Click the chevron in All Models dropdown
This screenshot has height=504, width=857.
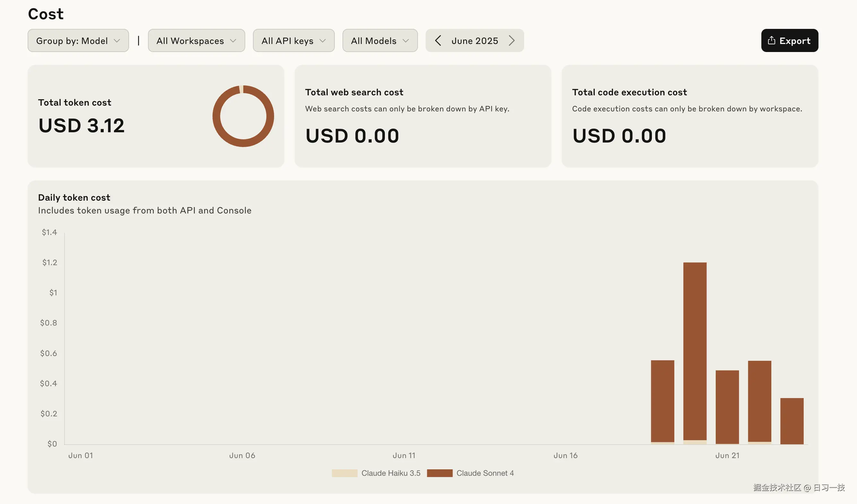(405, 41)
